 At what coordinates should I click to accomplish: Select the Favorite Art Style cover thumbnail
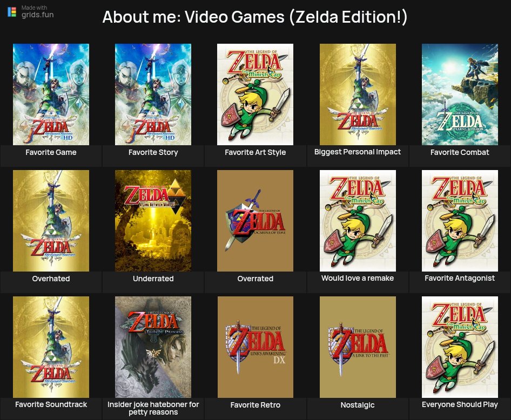[x=255, y=94]
